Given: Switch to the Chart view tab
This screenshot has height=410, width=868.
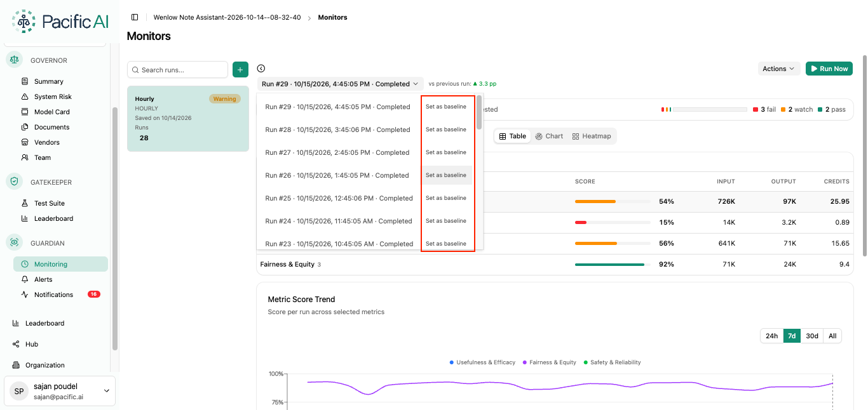Looking at the screenshot, I should [x=549, y=136].
